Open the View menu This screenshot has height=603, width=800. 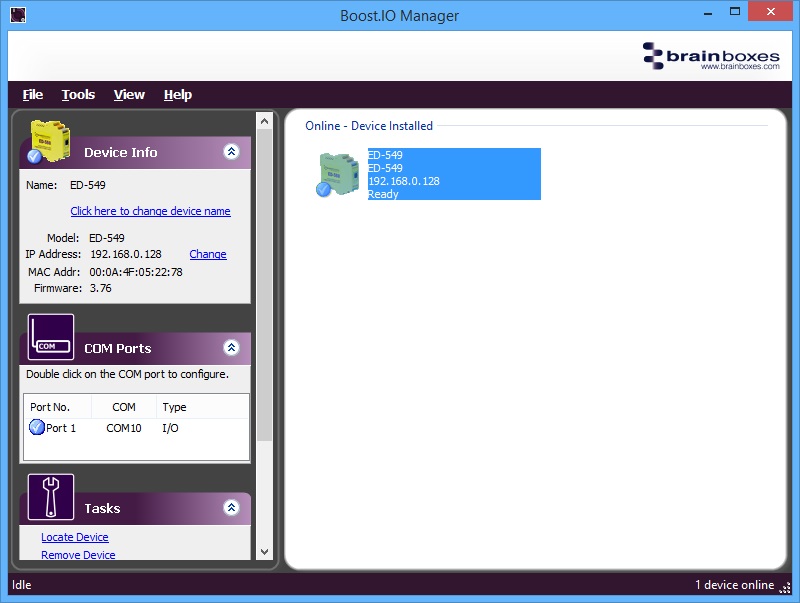pos(129,95)
